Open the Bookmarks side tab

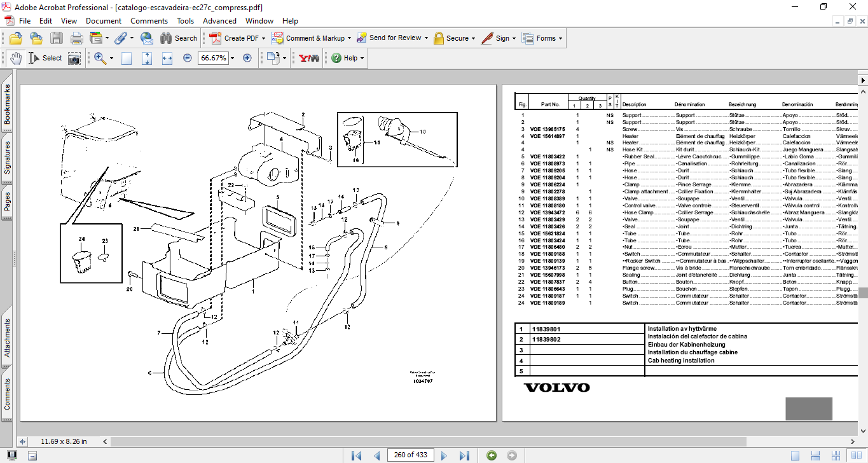pos(8,106)
